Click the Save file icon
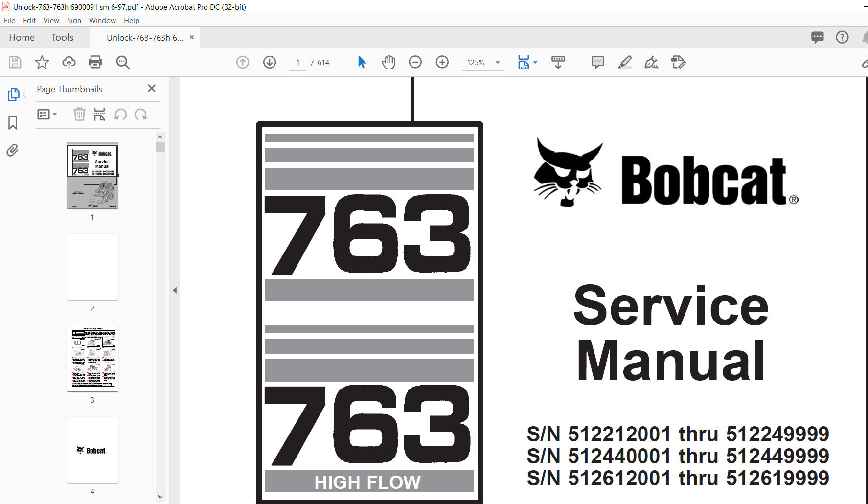This screenshot has height=504, width=868. pyautogui.click(x=15, y=62)
